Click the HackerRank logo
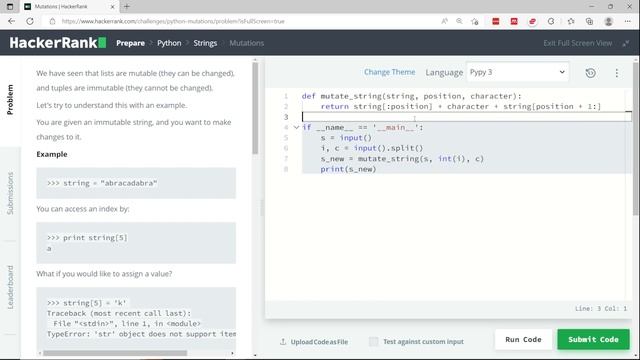This screenshot has height=360, width=640. point(58,42)
